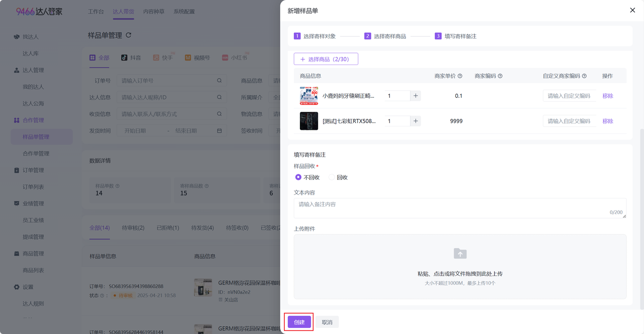
Task: Open 商品列表 in the sidebar
Action: 33,270
